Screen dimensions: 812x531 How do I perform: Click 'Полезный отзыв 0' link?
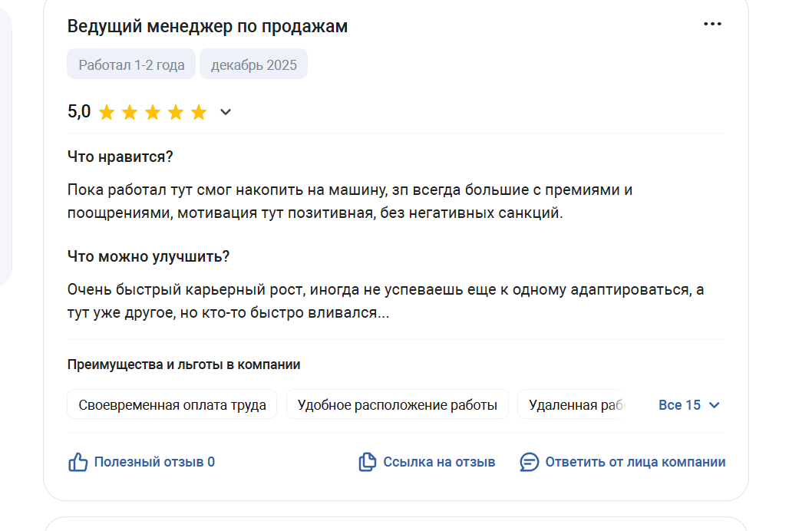[154, 462]
